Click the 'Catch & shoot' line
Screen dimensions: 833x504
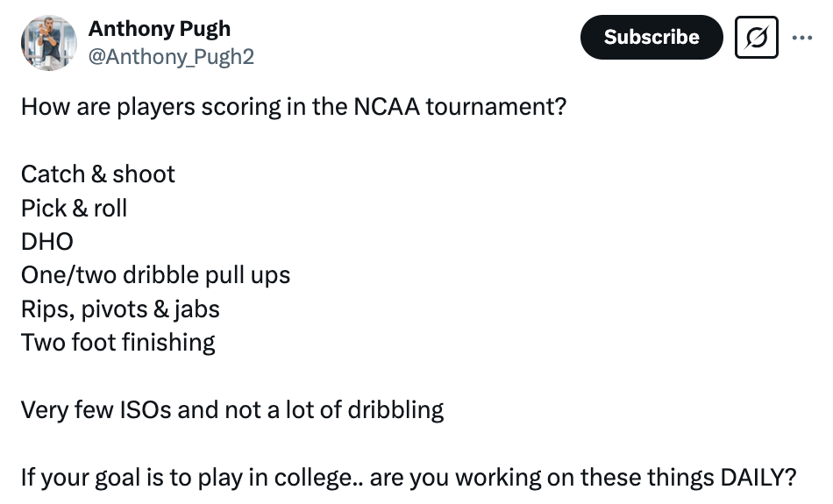(x=97, y=174)
